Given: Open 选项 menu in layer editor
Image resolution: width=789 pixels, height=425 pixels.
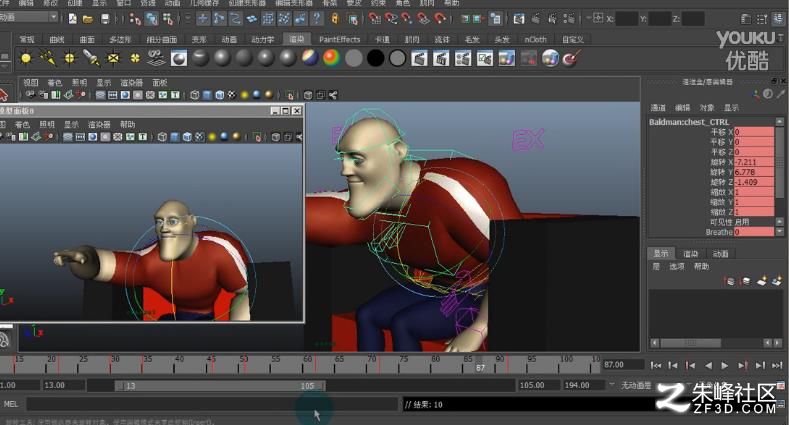Looking at the screenshot, I should (x=677, y=267).
